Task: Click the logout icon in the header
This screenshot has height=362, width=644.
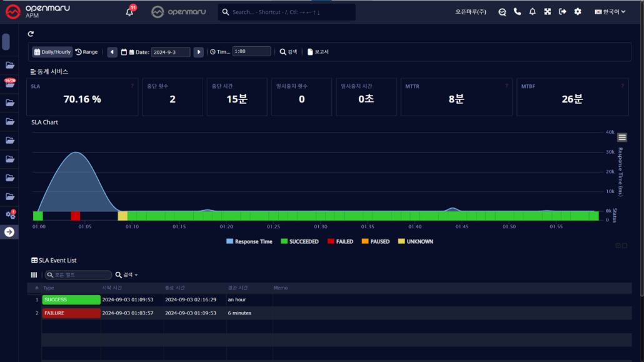Action: [563, 12]
